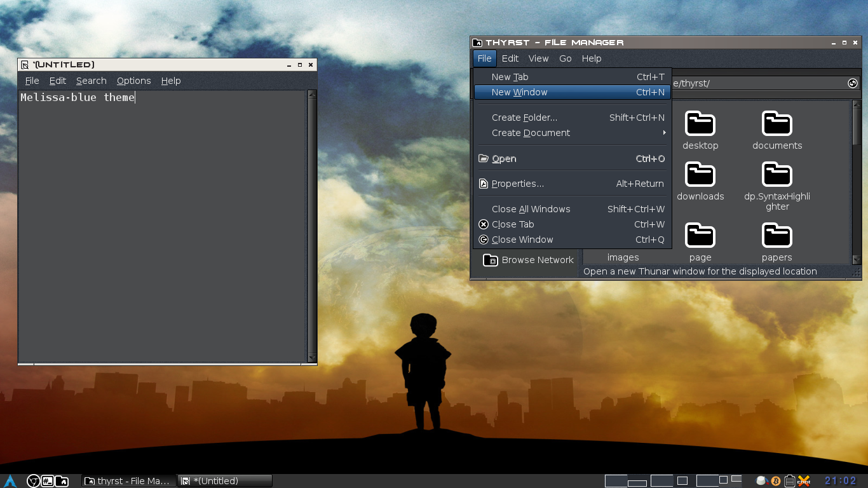
Task: Select the downloads folder icon
Action: pyautogui.click(x=700, y=175)
